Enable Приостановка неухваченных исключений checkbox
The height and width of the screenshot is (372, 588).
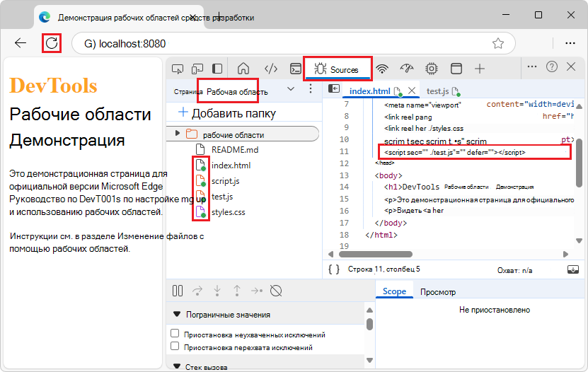click(x=175, y=333)
